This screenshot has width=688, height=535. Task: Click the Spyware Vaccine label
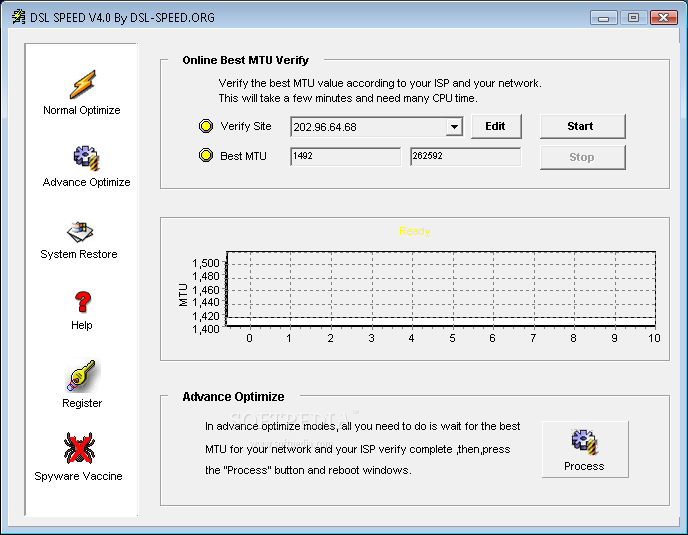(x=79, y=476)
